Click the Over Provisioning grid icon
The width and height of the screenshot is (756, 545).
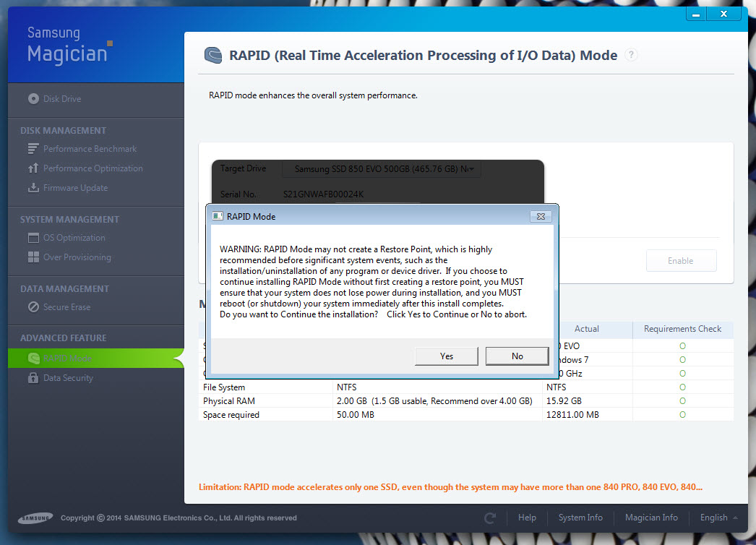pyautogui.click(x=33, y=257)
